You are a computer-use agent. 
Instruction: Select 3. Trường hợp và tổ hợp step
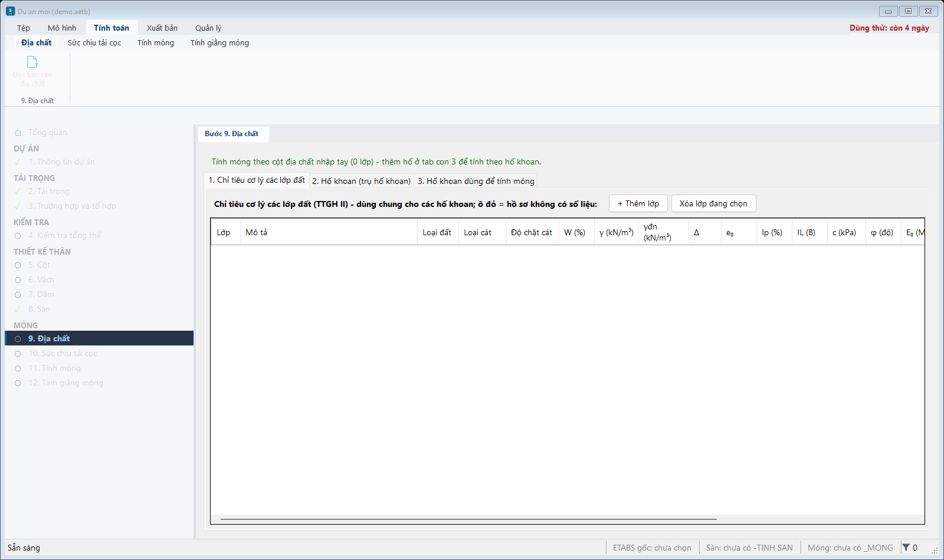pos(99,206)
